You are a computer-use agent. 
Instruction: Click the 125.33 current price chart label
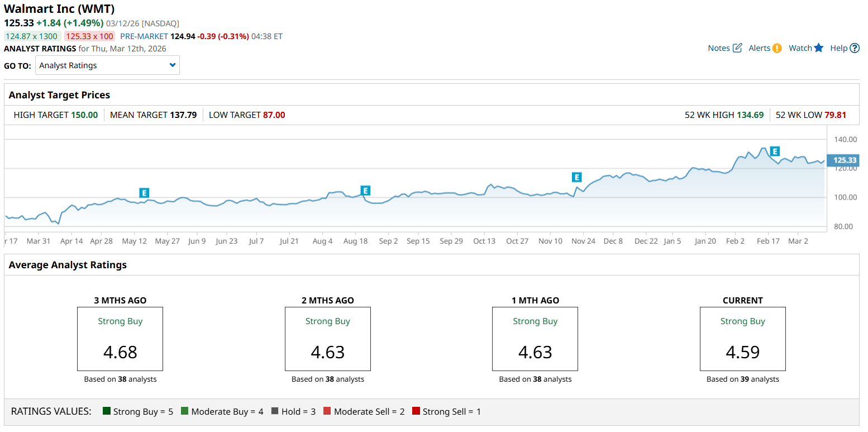pyautogui.click(x=844, y=160)
